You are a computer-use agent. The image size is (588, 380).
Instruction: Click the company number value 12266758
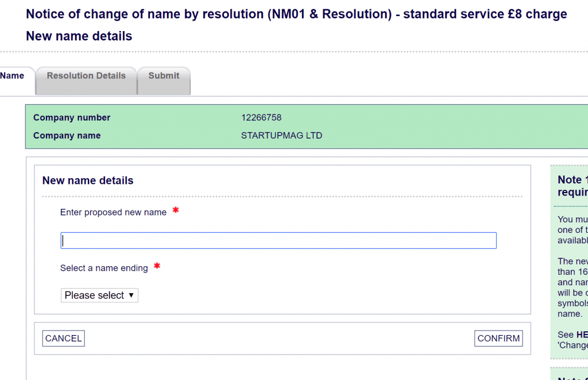click(261, 118)
